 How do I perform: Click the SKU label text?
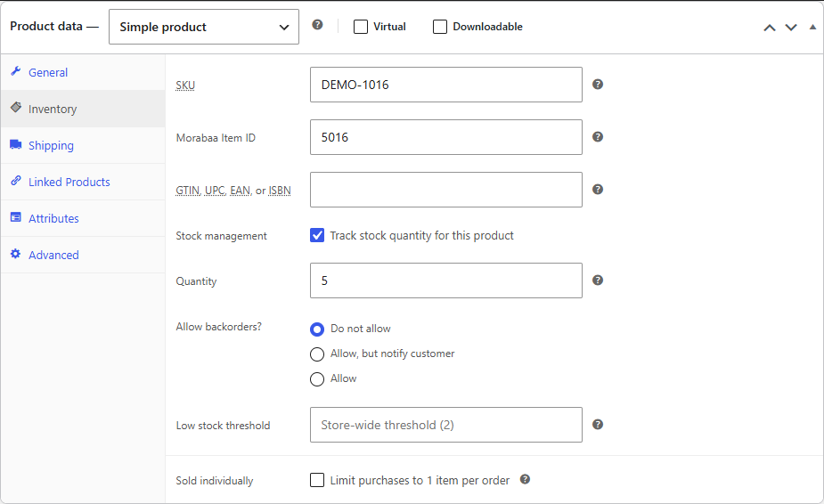pyautogui.click(x=185, y=85)
